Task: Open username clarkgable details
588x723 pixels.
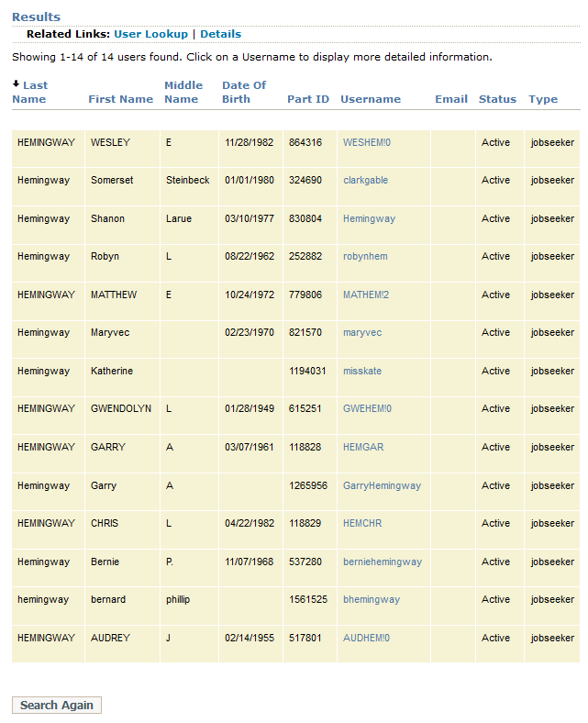Action: point(365,180)
